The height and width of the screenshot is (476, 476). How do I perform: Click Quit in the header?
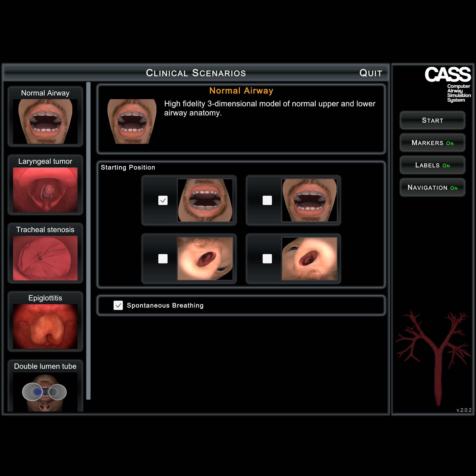371,73
